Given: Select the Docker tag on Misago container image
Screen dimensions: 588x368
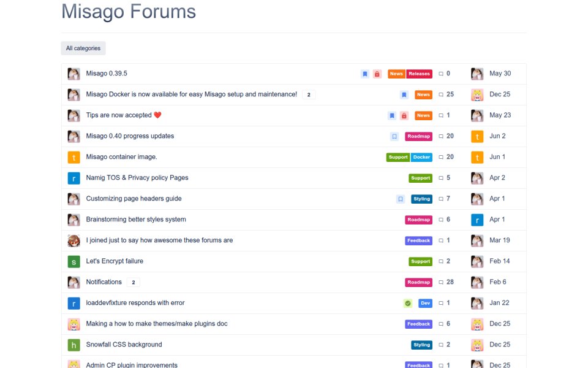Looking at the screenshot, I should click(421, 157).
